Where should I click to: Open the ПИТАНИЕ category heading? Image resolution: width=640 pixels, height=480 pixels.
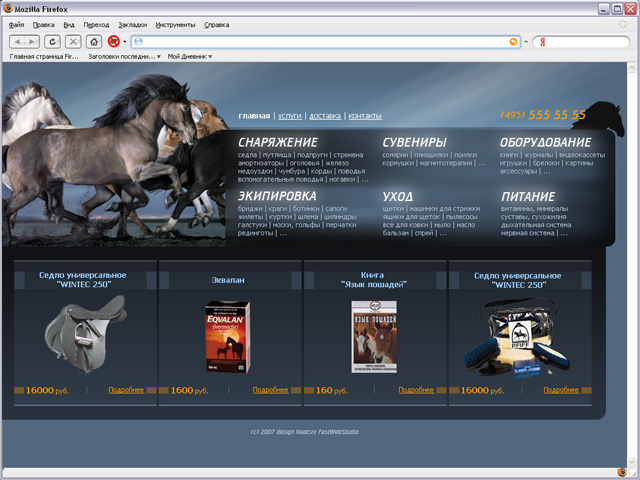pyautogui.click(x=528, y=196)
